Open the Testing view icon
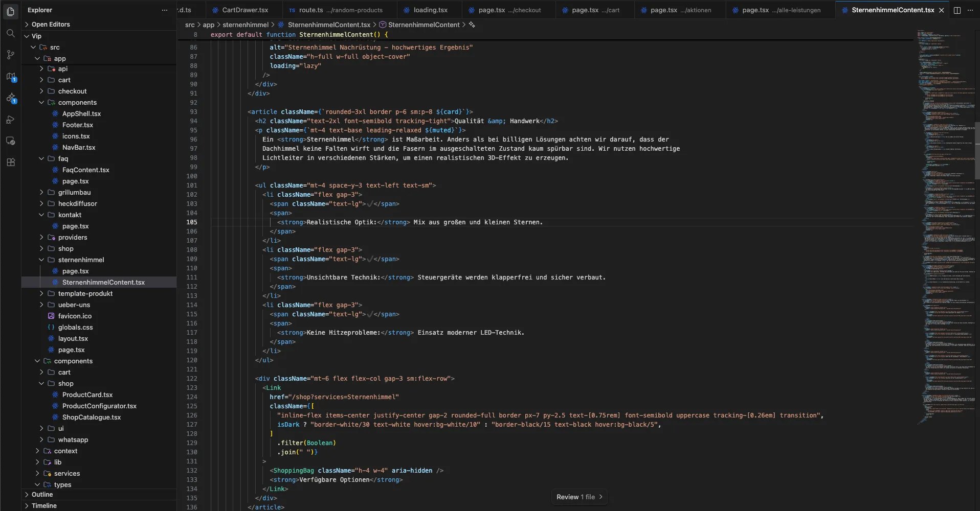Image resolution: width=980 pixels, height=511 pixels. pos(11,119)
